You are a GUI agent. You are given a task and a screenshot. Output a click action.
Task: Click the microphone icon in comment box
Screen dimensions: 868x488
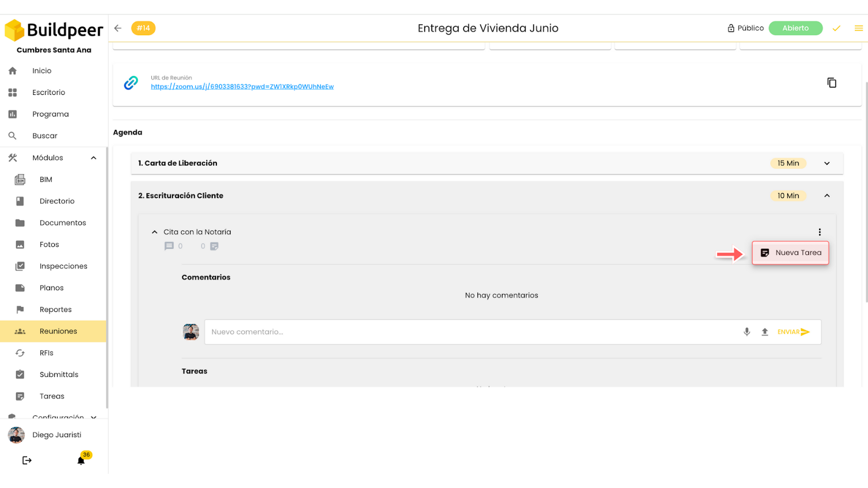(x=747, y=332)
